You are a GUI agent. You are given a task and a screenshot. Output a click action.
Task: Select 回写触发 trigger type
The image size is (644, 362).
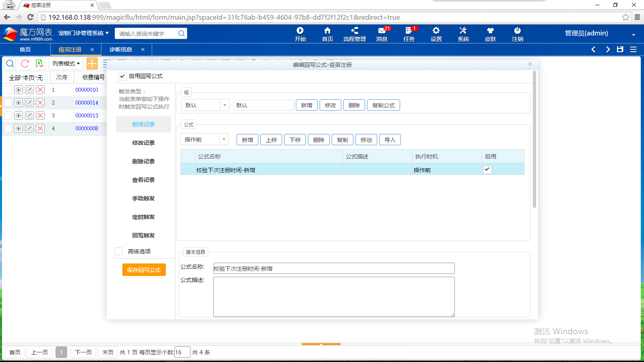click(x=143, y=235)
